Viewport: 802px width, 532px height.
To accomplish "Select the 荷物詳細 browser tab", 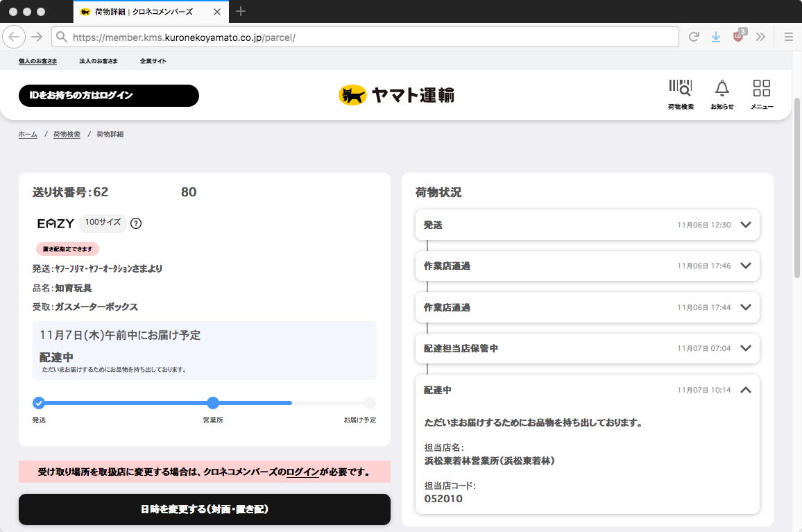I will click(151, 12).
